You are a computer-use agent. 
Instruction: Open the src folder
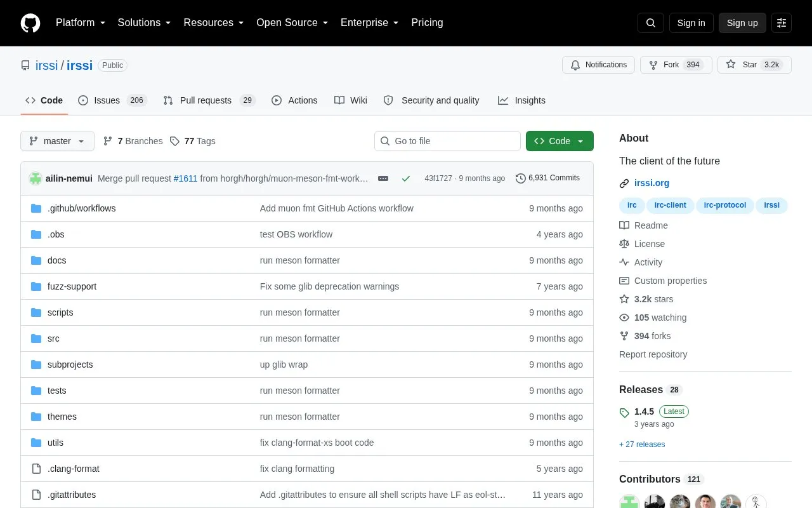[x=53, y=338]
